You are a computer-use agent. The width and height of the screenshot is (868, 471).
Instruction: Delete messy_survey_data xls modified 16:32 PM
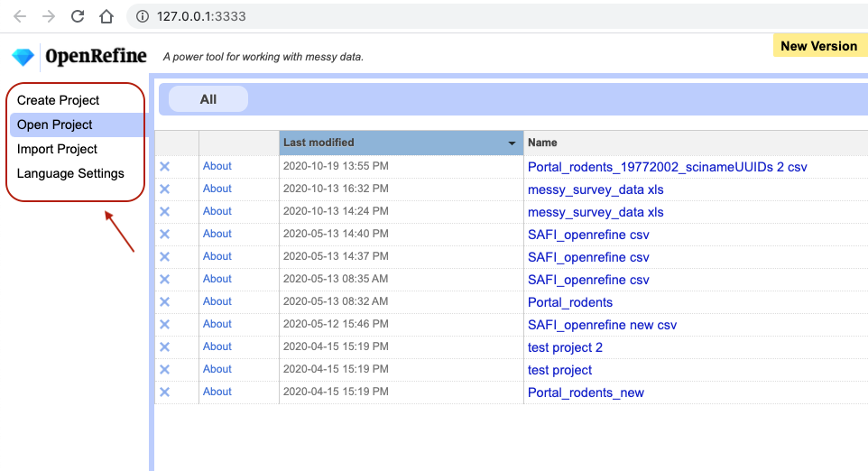(165, 189)
